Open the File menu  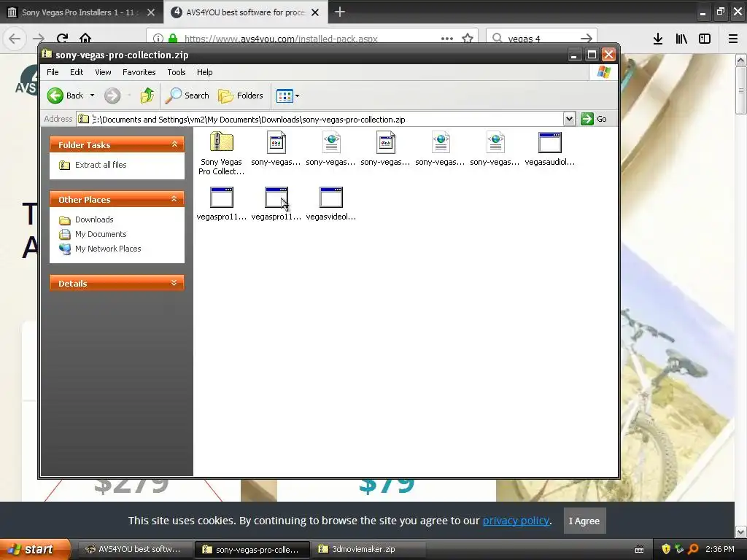point(53,72)
